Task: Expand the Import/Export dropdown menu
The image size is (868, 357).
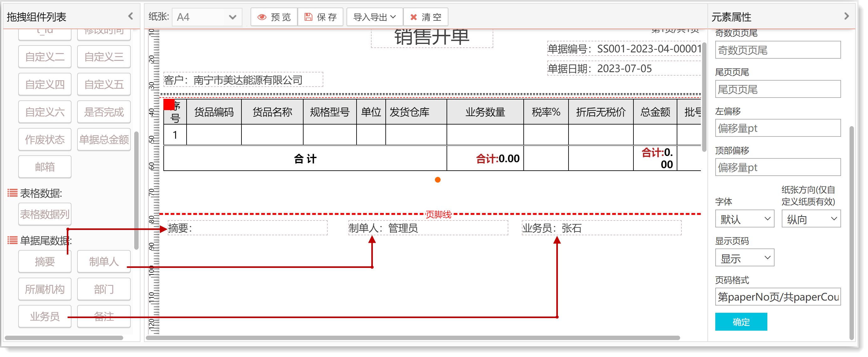Action: click(x=374, y=17)
